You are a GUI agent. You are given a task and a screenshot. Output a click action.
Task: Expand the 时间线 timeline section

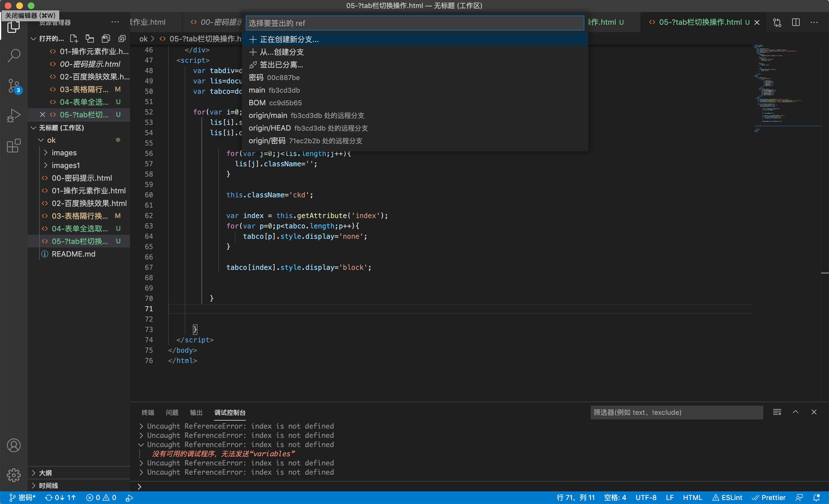[33, 486]
